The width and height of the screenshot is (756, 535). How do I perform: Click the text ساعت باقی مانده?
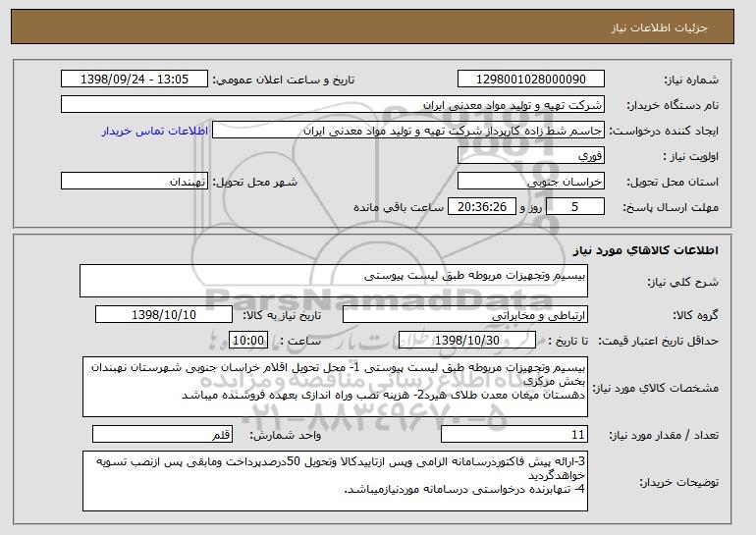[x=399, y=208]
